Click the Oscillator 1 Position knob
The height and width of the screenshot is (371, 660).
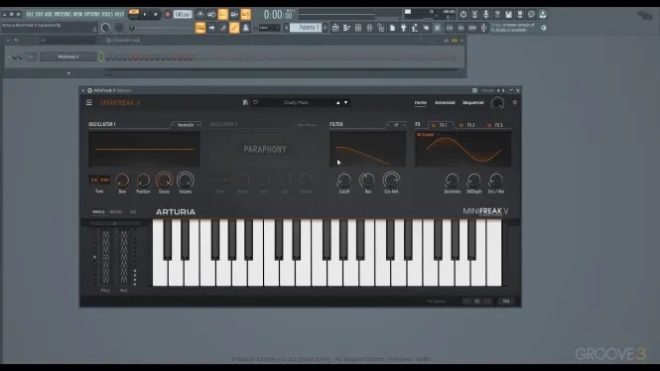(143, 180)
